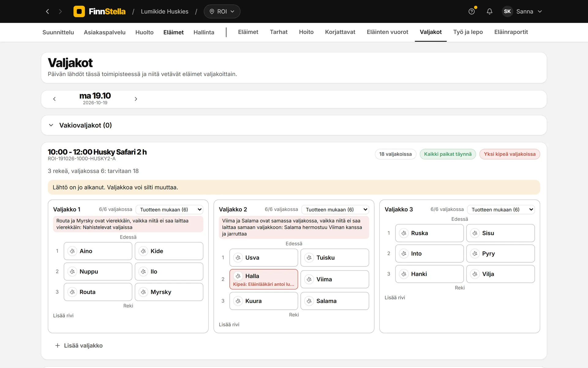
Task: Click the SK user avatar
Action: pos(507,11)
